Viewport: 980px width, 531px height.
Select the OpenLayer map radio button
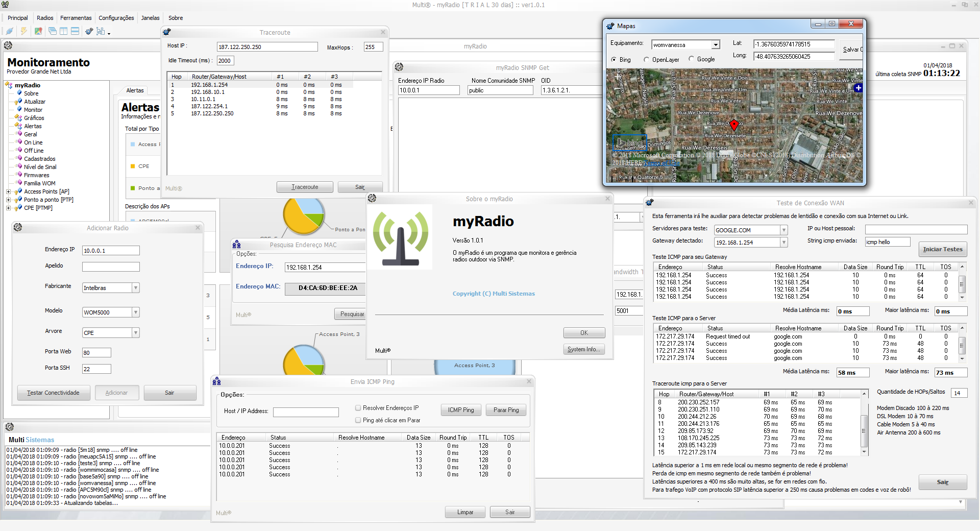(x=647, y=60)
